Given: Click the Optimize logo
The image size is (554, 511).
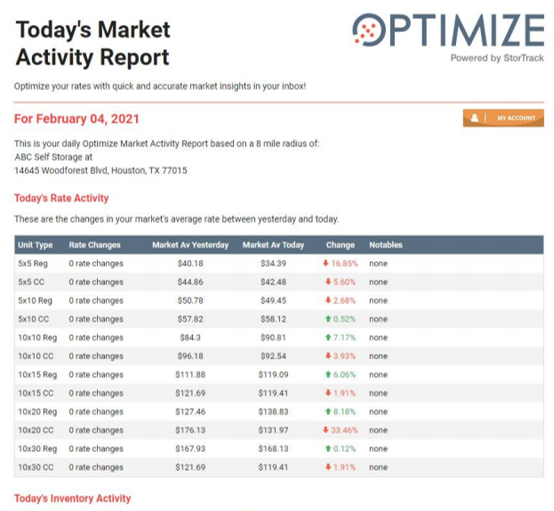Looking at the screenshot, I should click(x=448, y=30).
